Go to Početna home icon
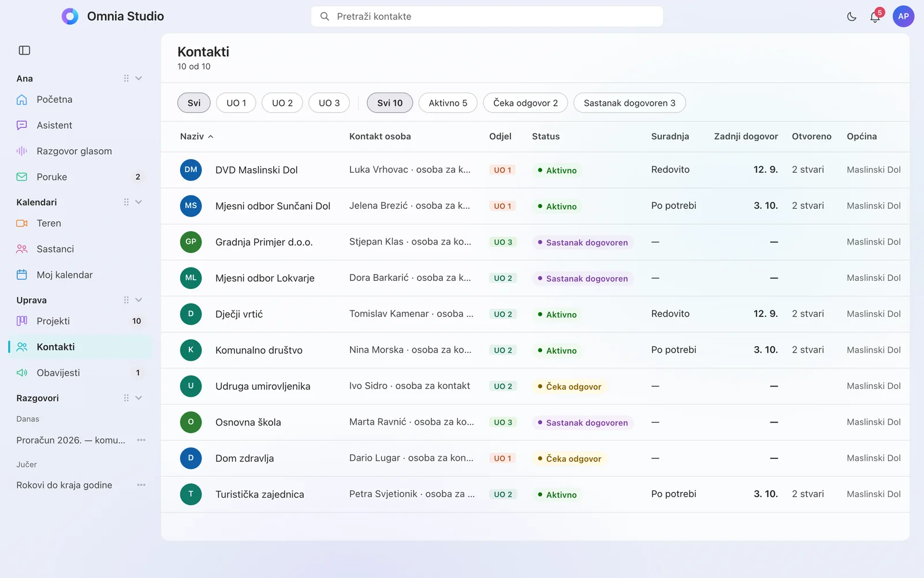924x578 pixels. (x=22, y=99)
